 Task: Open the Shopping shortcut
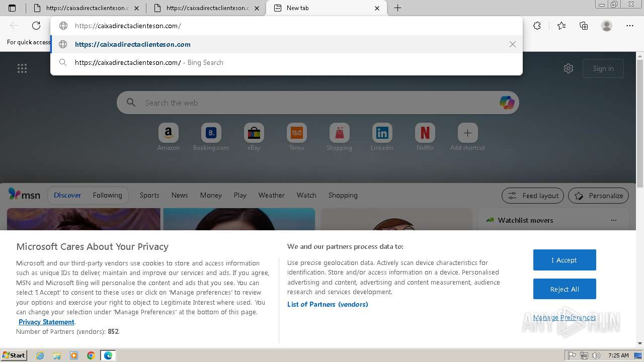[x=340, y=137]
